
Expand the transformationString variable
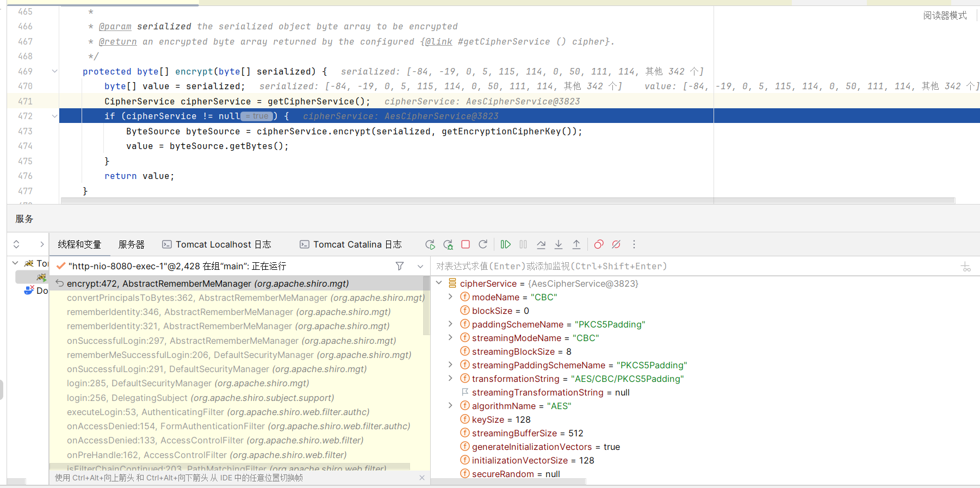click(x=450, y=378)
